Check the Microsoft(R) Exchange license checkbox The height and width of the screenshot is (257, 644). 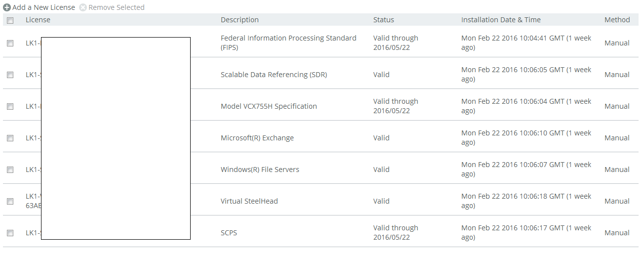click(x=10, y=138)
